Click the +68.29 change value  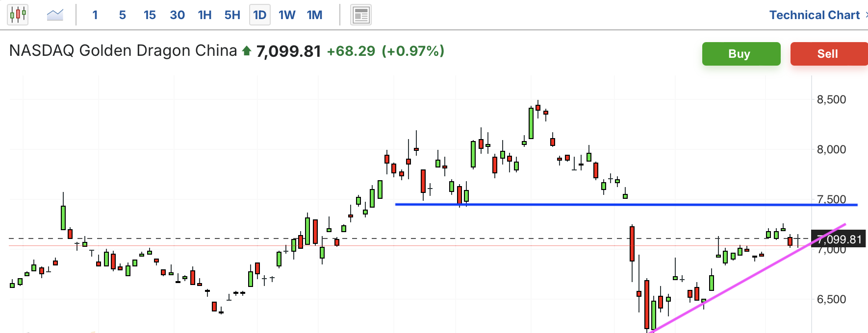(351, 51)
